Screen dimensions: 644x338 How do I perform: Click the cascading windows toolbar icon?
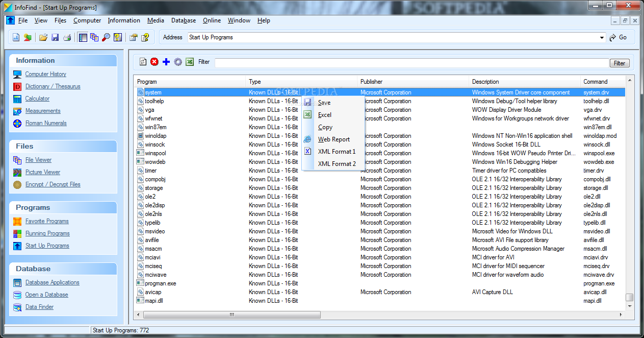pyautogui.click(x=95, y=37)
